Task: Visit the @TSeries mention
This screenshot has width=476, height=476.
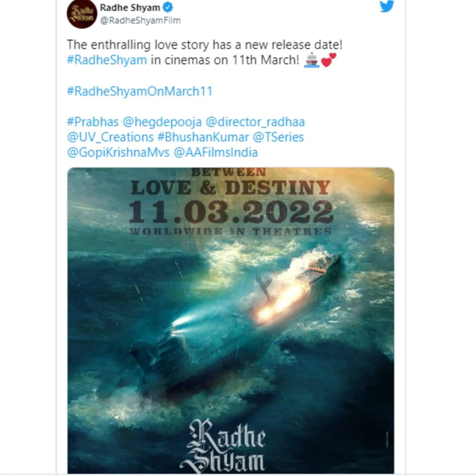Action: 278,137
